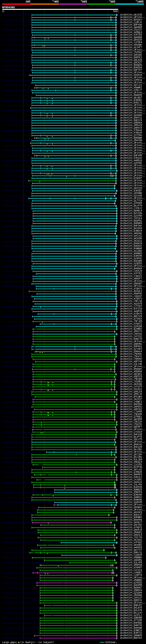
Task: Select the UniRef100_C4M6R7 label
Action: click(131, 572)
